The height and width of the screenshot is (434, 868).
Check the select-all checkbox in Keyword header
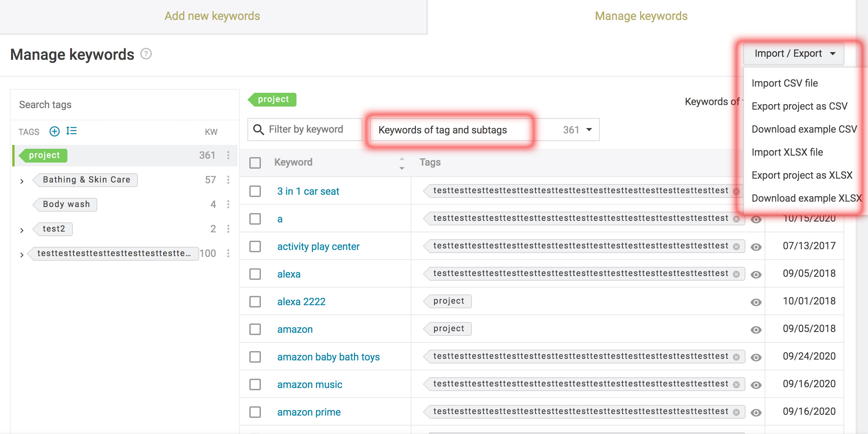pyautogui.click(x=255, y=163)
